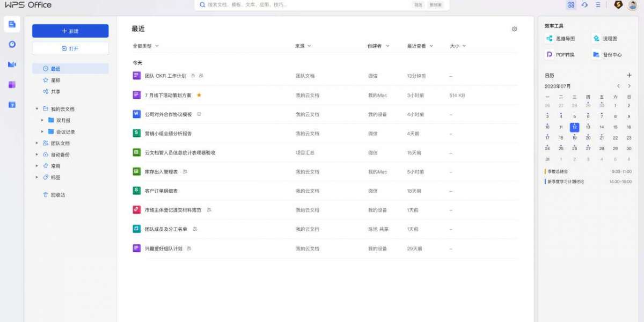
Task: Toggle the star on 7 月线下活动策划方案
Action: (x=199, y=95)
